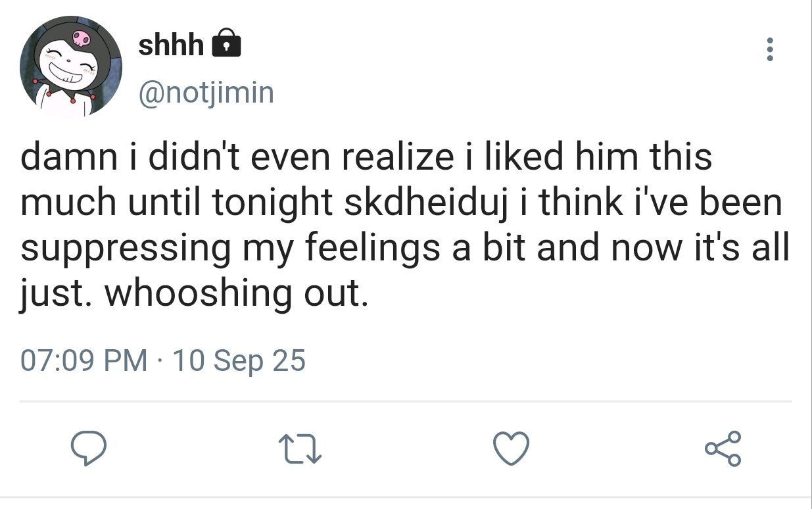Click the 07:09 PM timestamp
Viewport: 812px width, 509px height.
[84, 360]
